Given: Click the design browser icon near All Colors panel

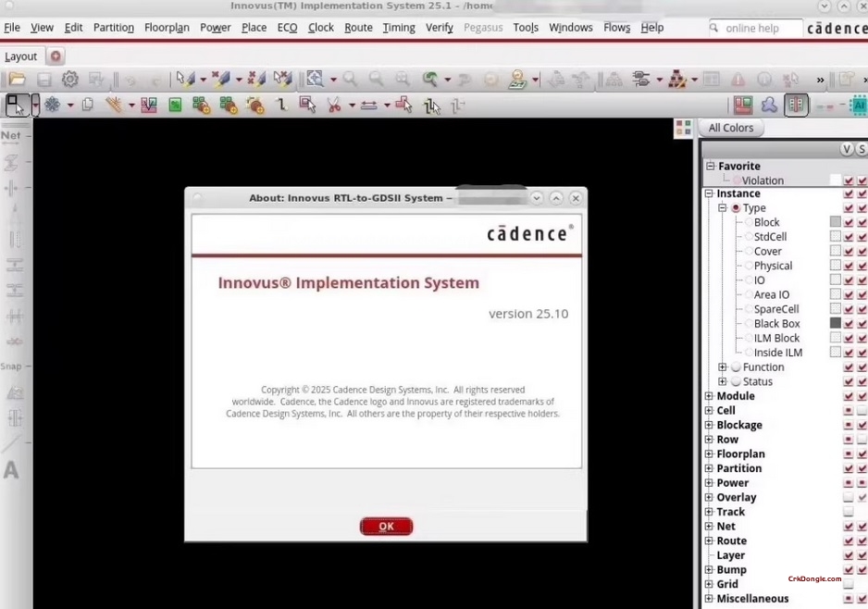Looking at the screenshot, I should coord(683,128).
